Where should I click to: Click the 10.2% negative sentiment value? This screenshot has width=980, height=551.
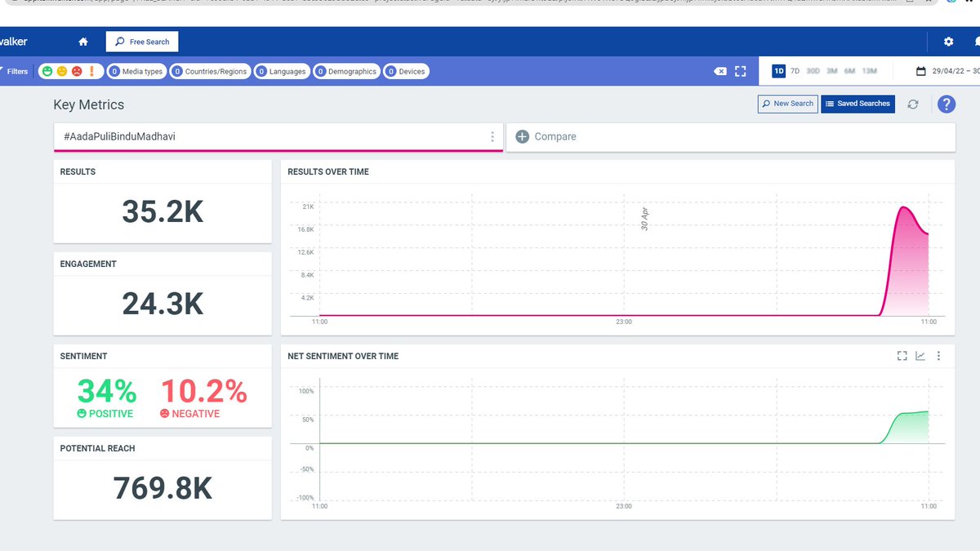click(203, 392)
